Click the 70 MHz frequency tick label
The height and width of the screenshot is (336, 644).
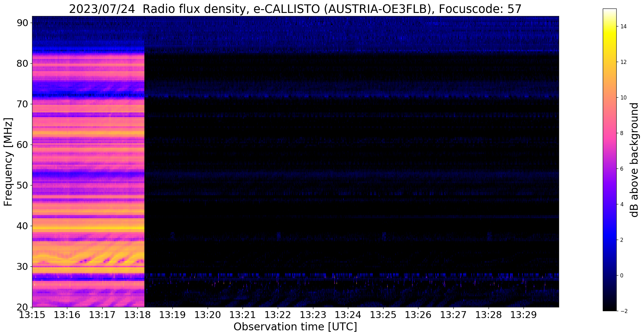point(23,104)
